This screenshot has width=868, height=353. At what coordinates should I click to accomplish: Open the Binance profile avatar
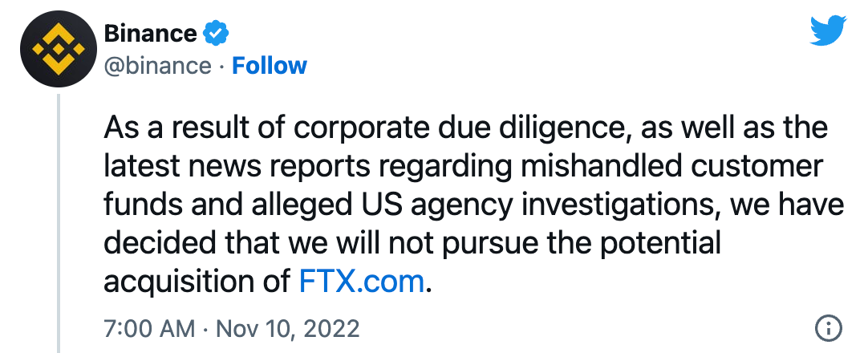[x=59, y=49]
